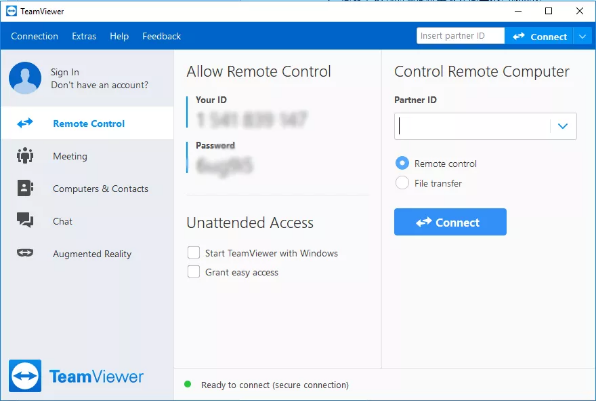The width and height of the screenshot is (596, 401).
Task: Click the Allow Remote Control heading
Action: [x=259, y=71]
